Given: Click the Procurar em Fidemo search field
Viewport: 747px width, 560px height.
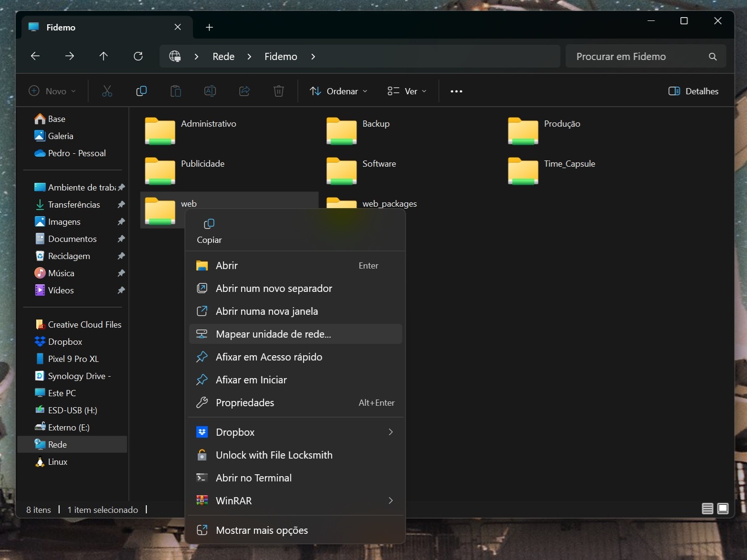Looking at the screenshot, I should pos(638,57).
